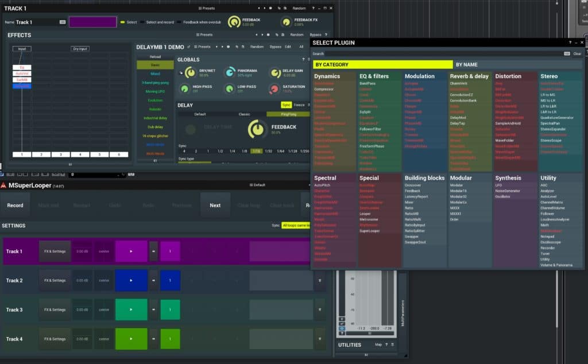
Task: Select the Moving UFO preset
Action: tap(155, 91)
